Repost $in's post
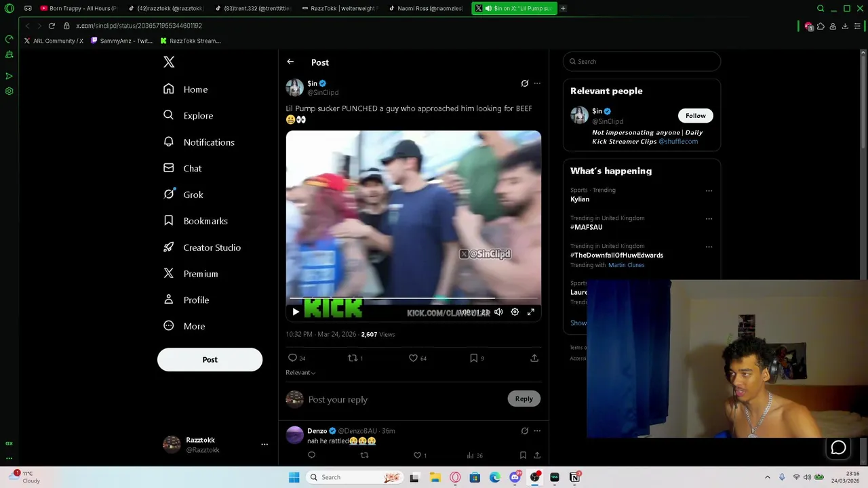This screenshot has width=868, height=488. pyautogui.click(x=355, y=358)
